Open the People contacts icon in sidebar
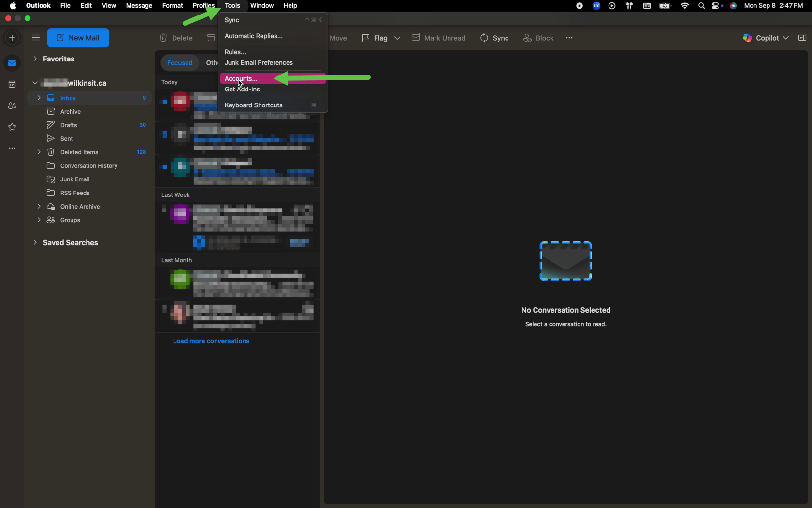Image resolution: width=812 pixels, height=508 pixels. [x=12, y=105]
